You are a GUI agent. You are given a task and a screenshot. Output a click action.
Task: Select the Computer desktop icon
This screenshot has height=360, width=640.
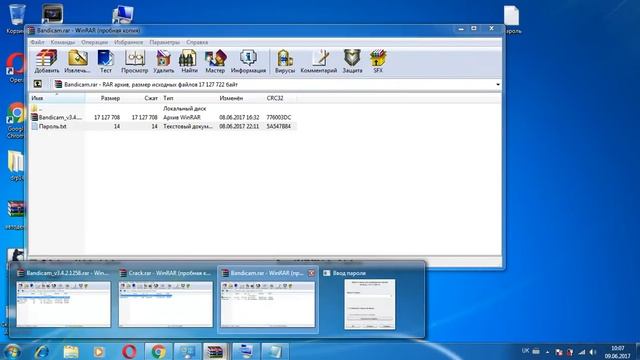122,14
